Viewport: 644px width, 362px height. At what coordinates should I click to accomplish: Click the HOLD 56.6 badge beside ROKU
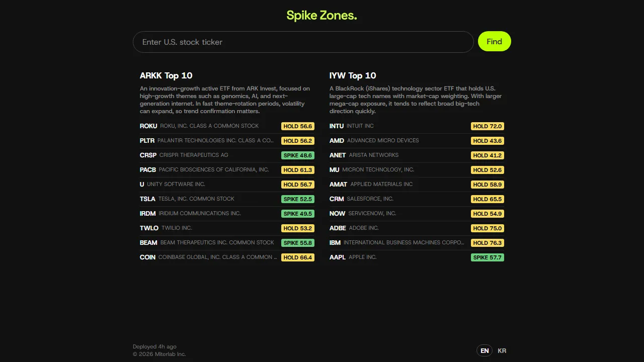point(298,126)
